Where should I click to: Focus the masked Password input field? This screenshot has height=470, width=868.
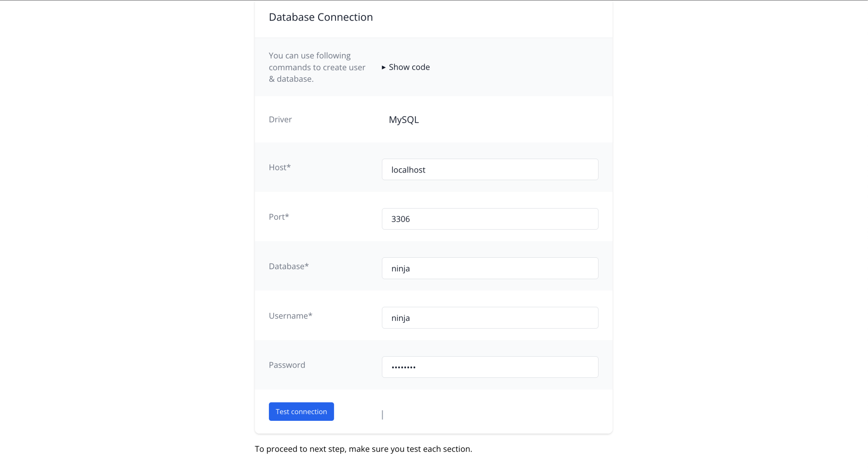tap(490, 367)
